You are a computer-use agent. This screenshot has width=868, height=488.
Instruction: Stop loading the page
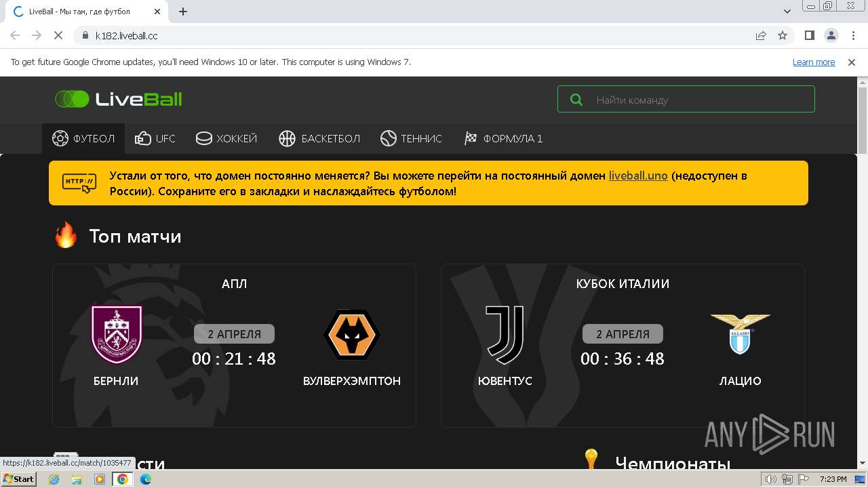click(x=58, y=35)
